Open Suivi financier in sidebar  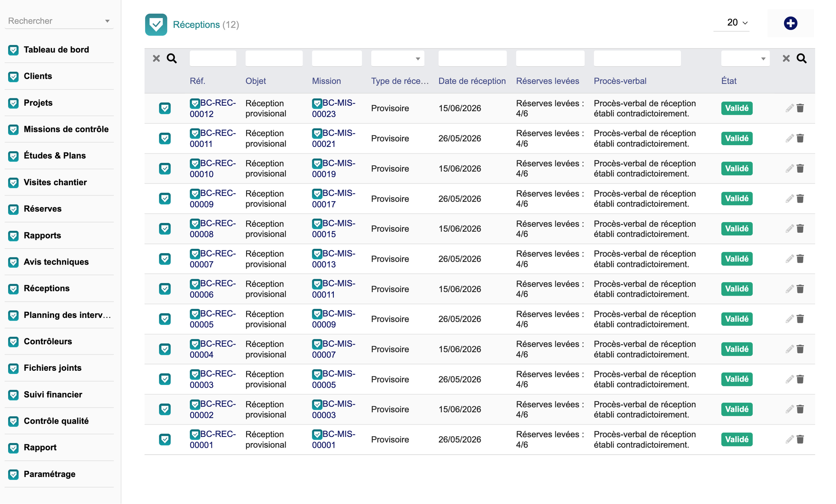click(53, 394)
